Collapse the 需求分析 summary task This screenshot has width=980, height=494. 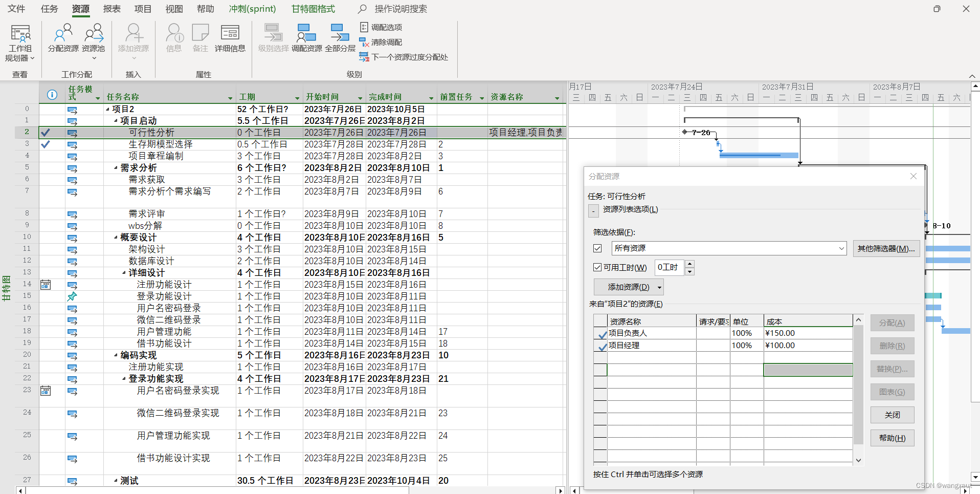[x=116, y=168]
